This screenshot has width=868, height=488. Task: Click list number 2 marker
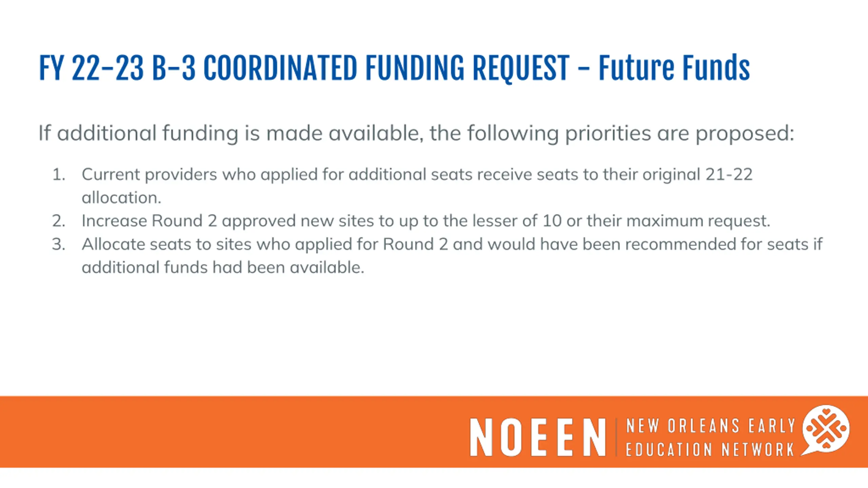[59, 221]
